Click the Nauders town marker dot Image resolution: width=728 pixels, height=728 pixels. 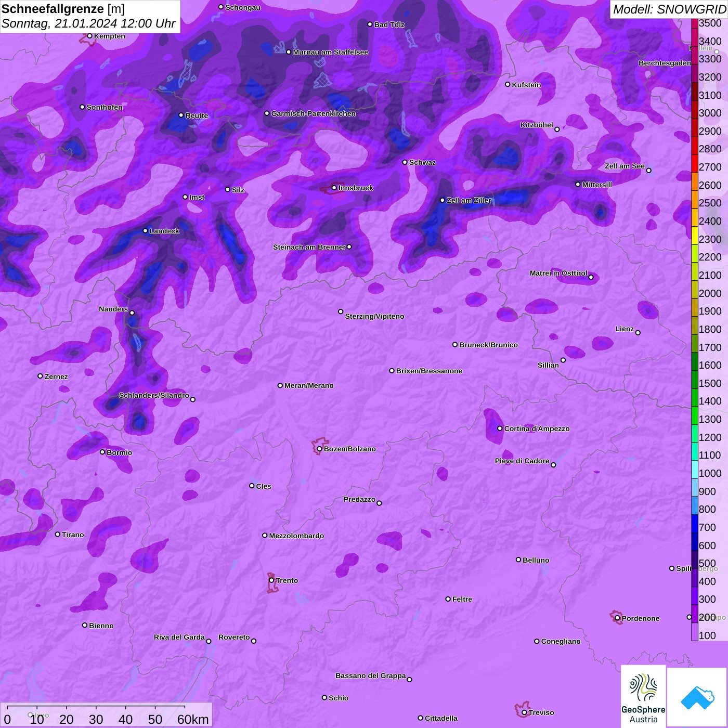132,313
